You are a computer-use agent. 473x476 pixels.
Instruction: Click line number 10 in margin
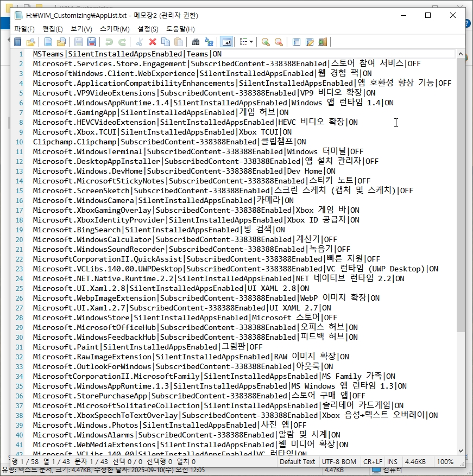tap(20, 142)
